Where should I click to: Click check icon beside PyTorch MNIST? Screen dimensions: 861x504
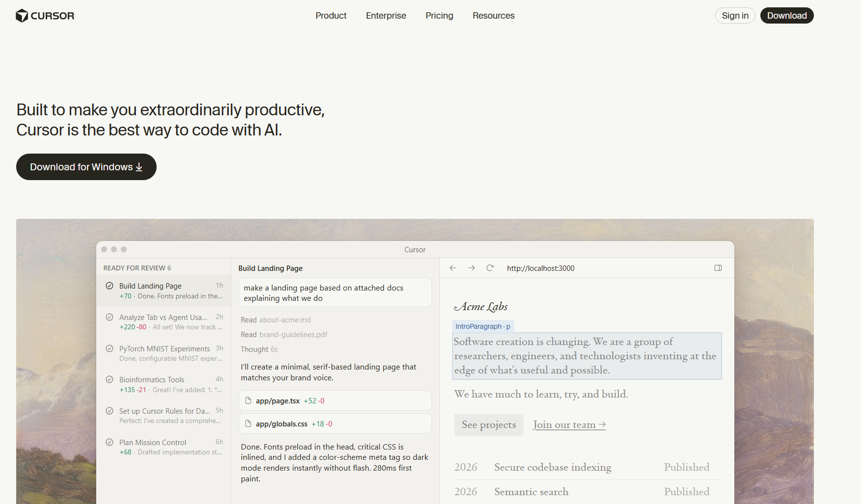(109, 348)
